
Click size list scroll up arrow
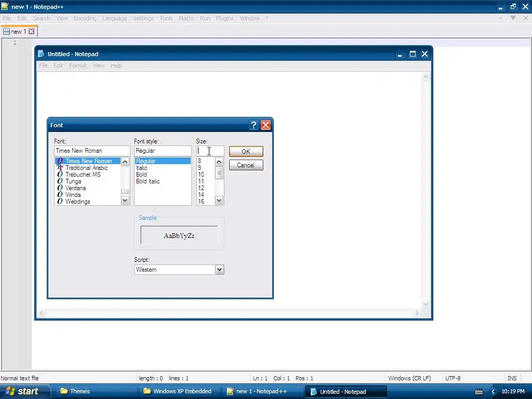click(x=219, y=162)
